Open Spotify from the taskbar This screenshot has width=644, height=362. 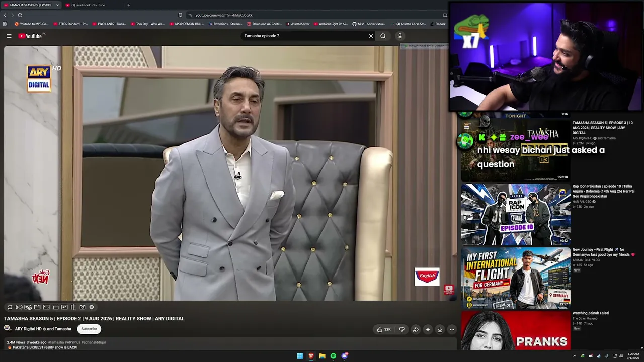point(333,356)
